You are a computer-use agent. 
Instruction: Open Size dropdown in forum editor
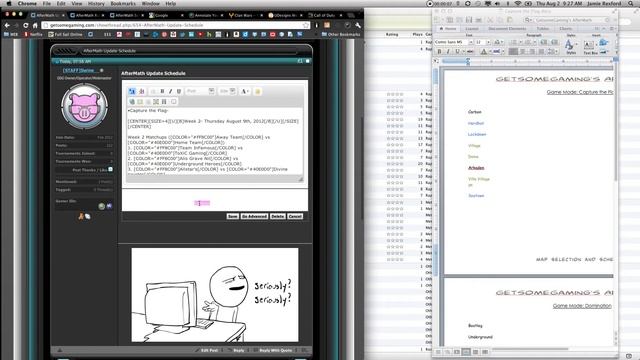coord(227,91)
